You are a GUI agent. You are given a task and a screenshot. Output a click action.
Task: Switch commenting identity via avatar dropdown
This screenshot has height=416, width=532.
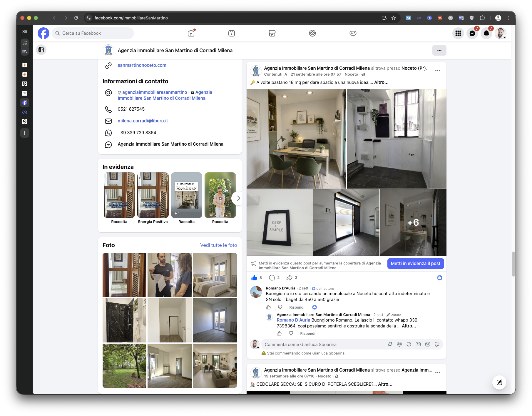pos(255,344)
